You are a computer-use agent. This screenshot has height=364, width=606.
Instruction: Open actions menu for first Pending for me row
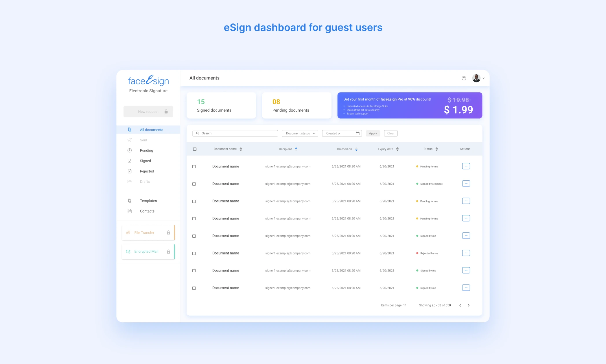[466, 166]
